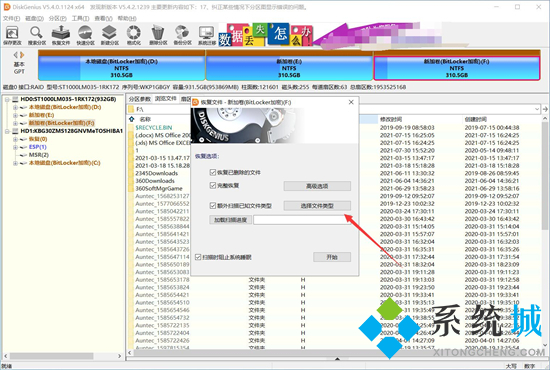Expand the Recovery (恢复(0)) partition node
550x370 pixels.
tap(15, 139)
